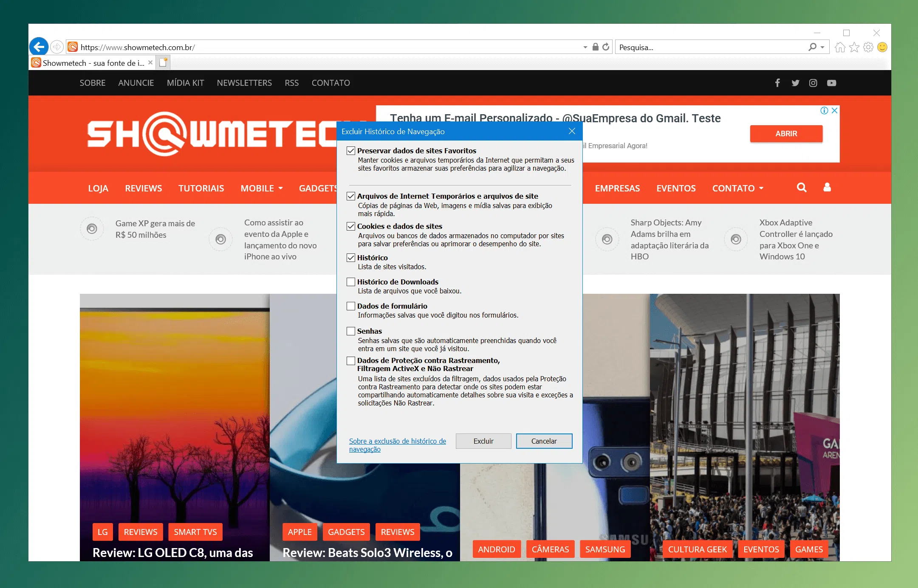
Task: Open the user account icon on the navbar
Action: (x=827, y=187)
